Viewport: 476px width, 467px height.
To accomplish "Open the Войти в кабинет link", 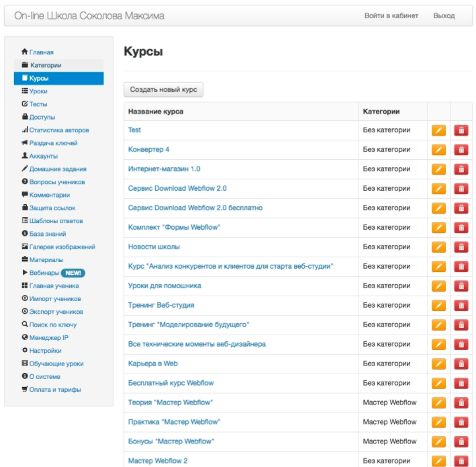I will click(x=391, y=15).
